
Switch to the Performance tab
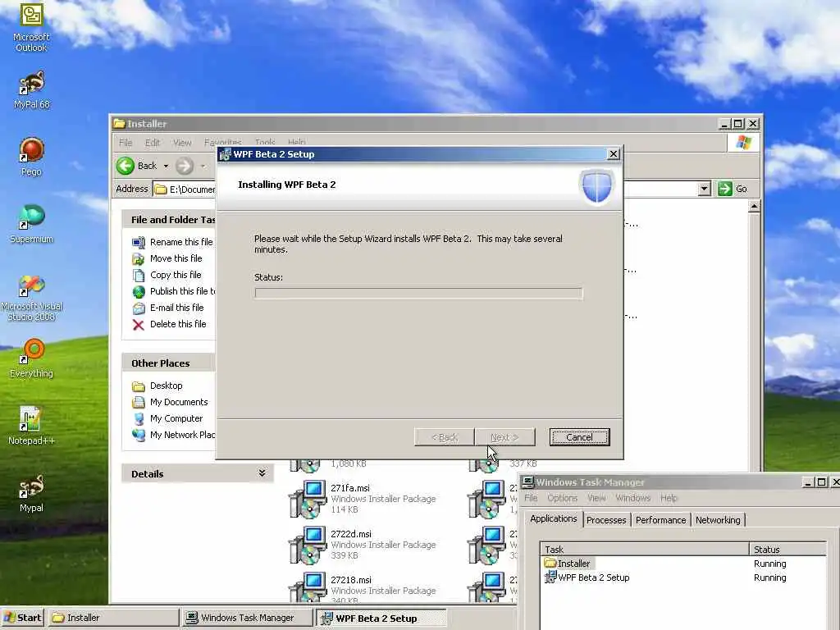point(660,519)
